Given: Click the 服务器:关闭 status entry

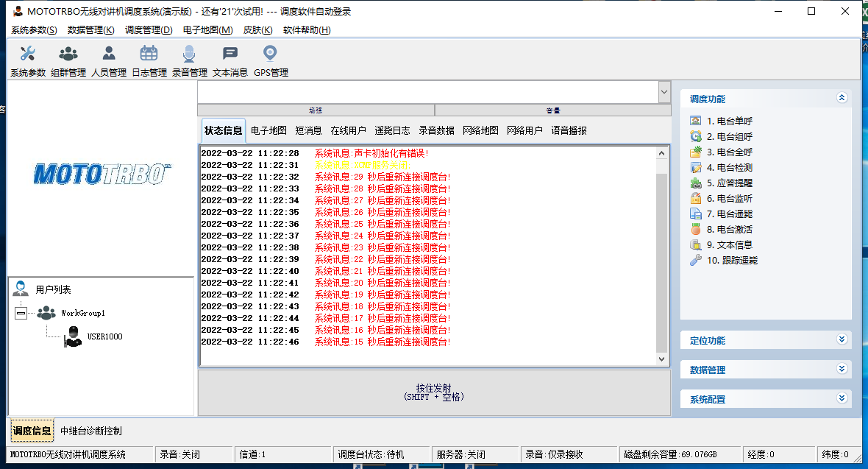Looking at the screenshot, I should click(475, 454).
